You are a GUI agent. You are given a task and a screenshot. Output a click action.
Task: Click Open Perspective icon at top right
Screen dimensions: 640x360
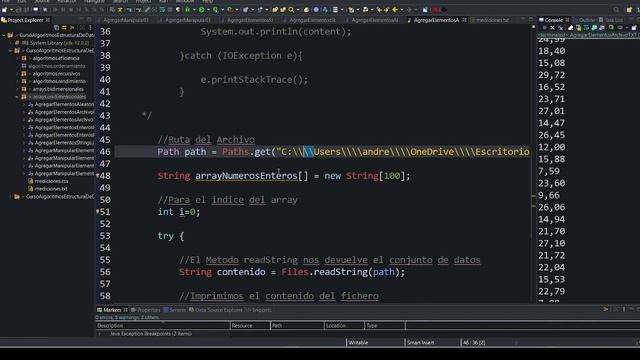[629, 9]
